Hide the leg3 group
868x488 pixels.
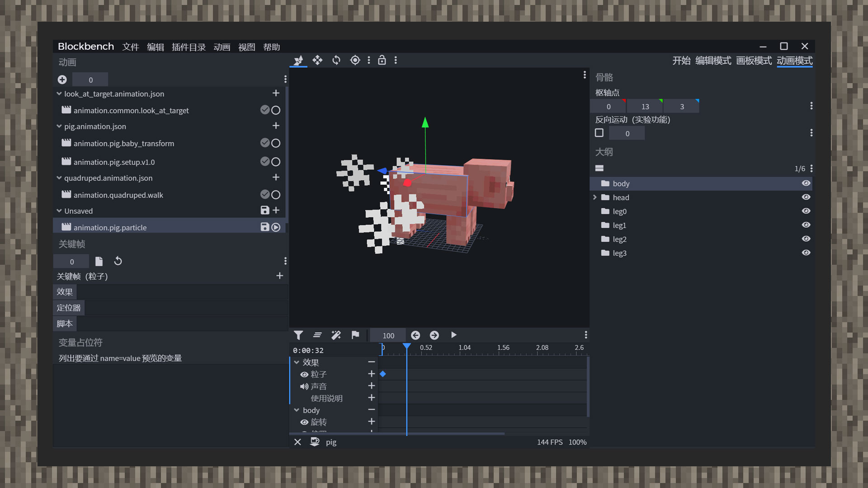point(806,253)
